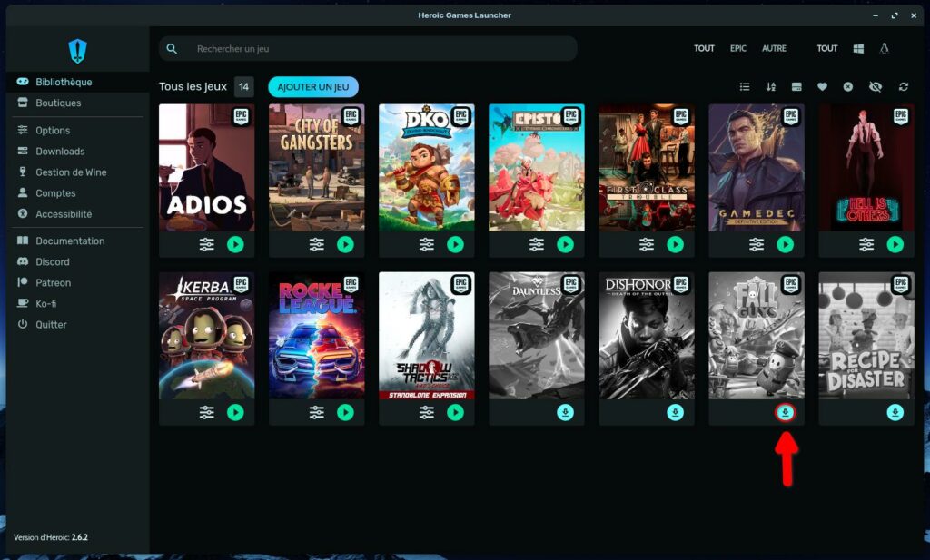Download Fall Guys using its install icon
930x560 pixels.
point(786,413)
